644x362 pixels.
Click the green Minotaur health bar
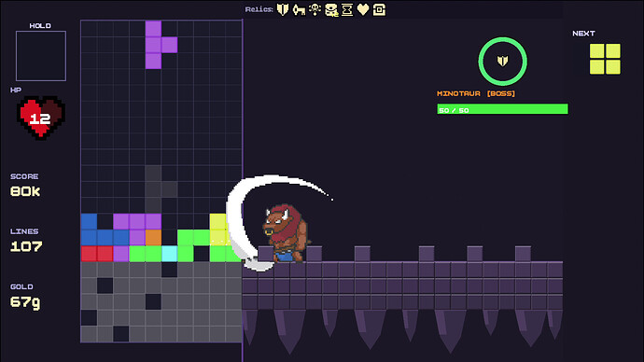pos(502,109)
